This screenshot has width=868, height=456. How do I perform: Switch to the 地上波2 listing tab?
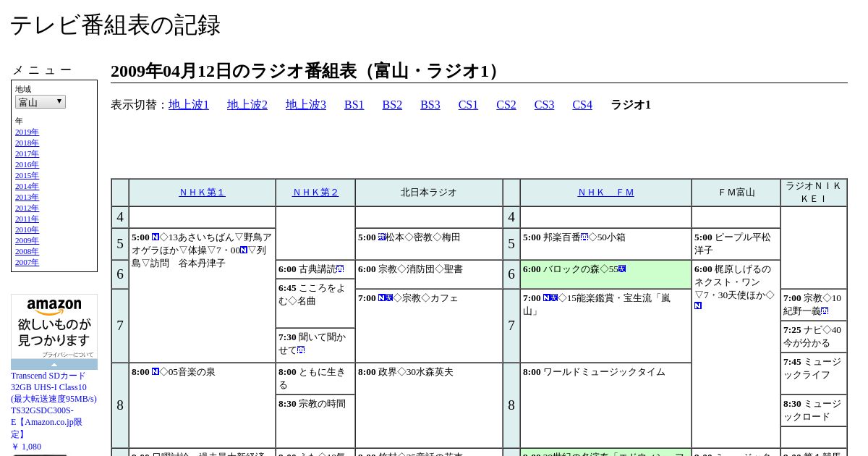pyautogui.click(x=247, y=105)
